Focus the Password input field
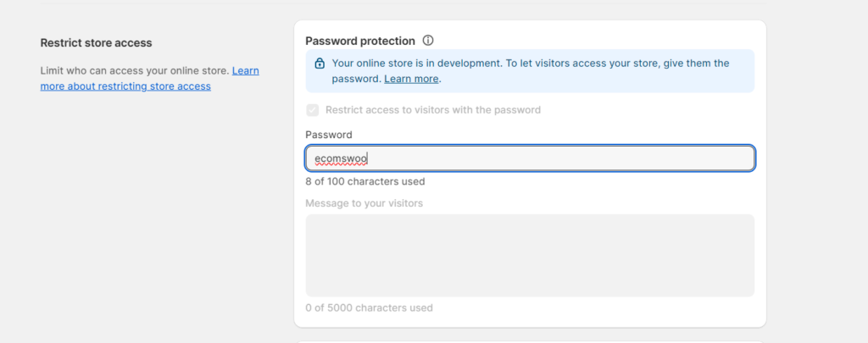The image size is (868, 343). [x=530, y=158]
